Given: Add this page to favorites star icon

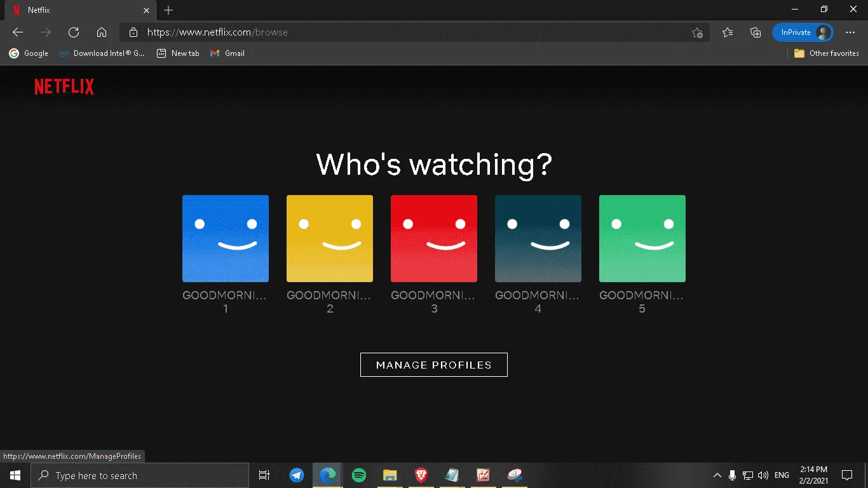Looking at the screenshot, I should pos(697,32).
